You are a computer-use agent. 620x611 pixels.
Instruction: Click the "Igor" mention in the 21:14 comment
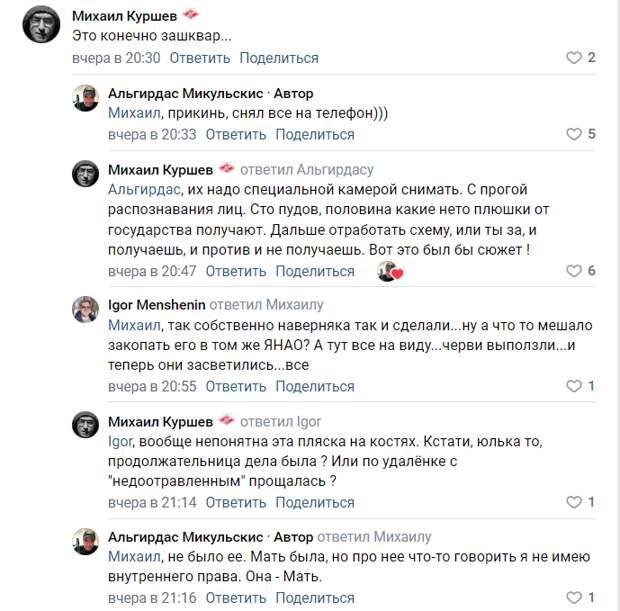(120, 441)
